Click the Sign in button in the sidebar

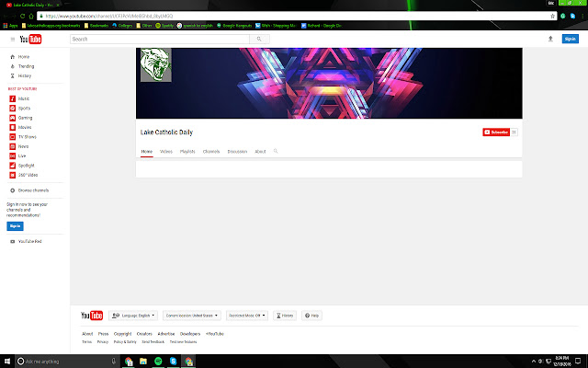tap(15, 226)
